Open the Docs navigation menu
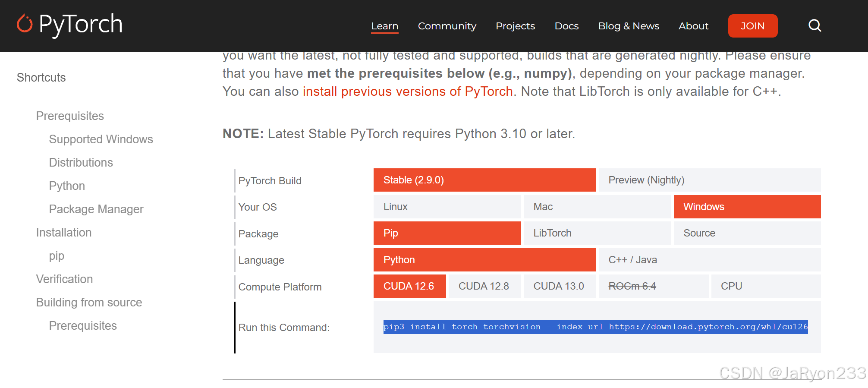This screenshot has width=868, height=388. click(566, 26)
